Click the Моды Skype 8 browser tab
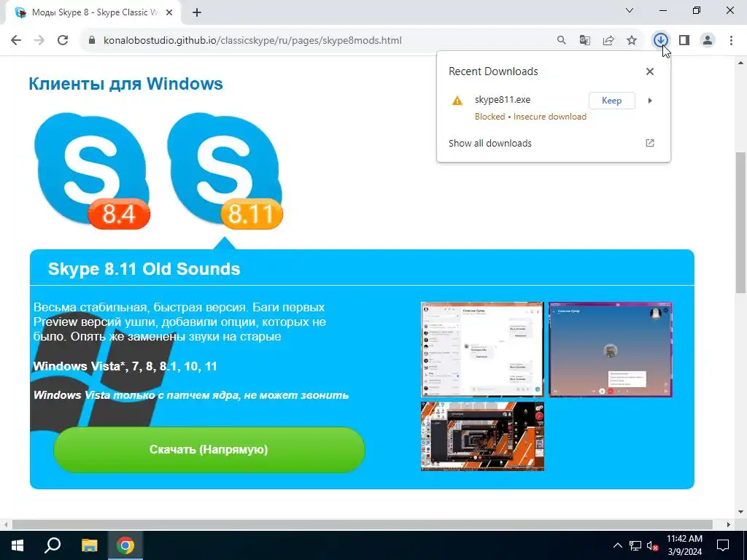747x560 pixels. click(93, 13)
